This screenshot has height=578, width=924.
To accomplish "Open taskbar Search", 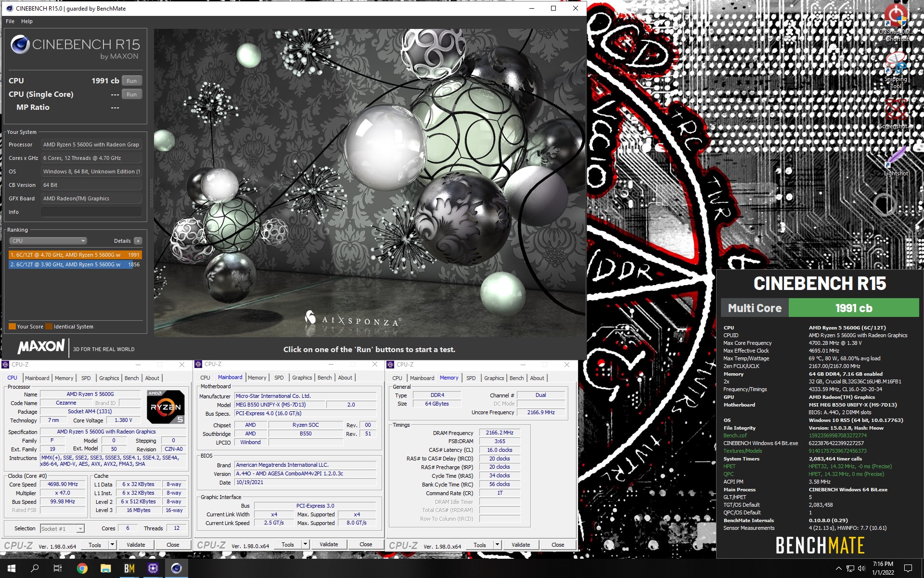I will [x=35, y=568].
